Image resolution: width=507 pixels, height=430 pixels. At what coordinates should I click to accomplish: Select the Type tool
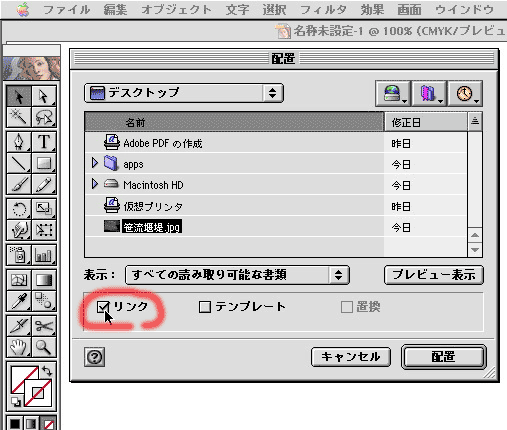pos(44,142)
